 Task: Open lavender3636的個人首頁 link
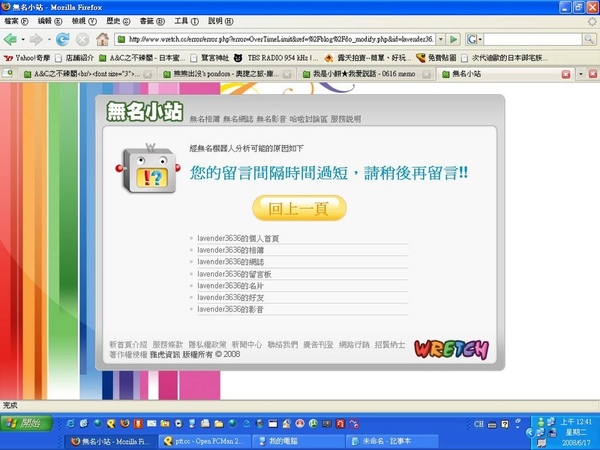point(238,238)
